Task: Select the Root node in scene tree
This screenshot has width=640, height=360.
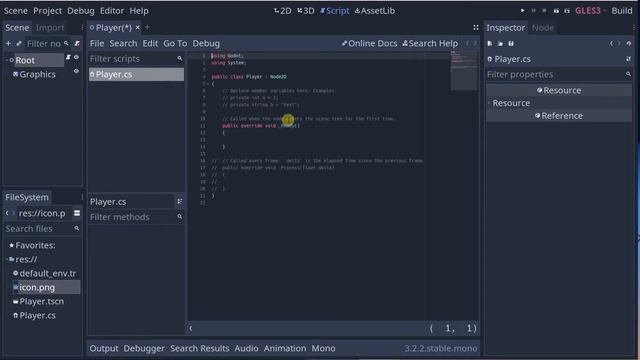Action: [25, 60]
